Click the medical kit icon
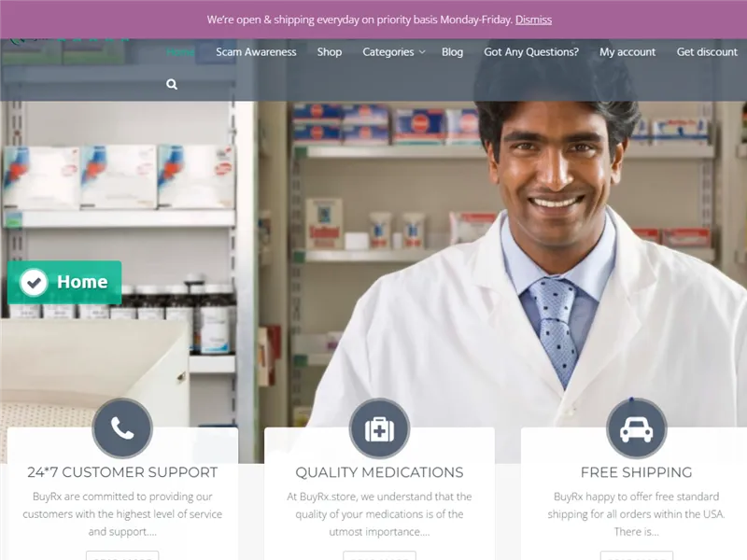The height and width of the screenshot is (560, 747). (379, 429)
